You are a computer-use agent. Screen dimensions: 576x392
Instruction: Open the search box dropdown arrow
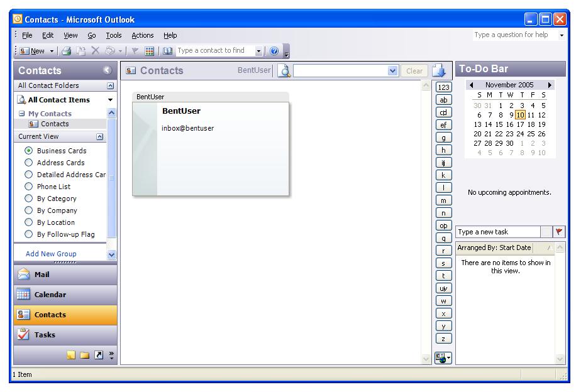[392, 70]
